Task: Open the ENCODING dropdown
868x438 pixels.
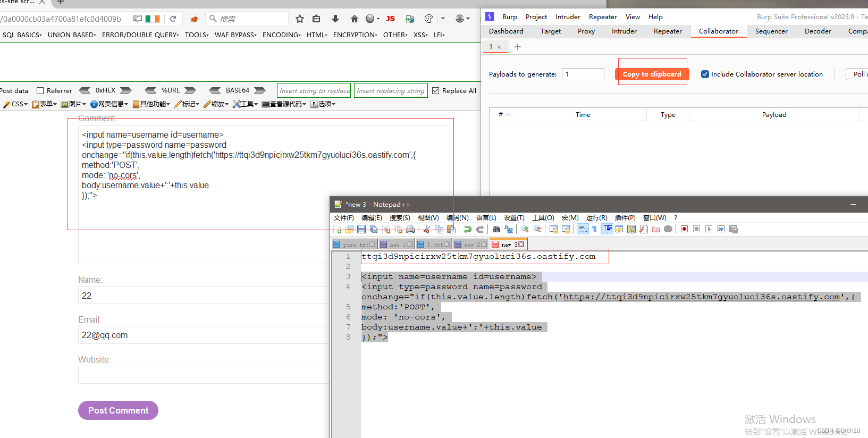Action: [282, 35]
